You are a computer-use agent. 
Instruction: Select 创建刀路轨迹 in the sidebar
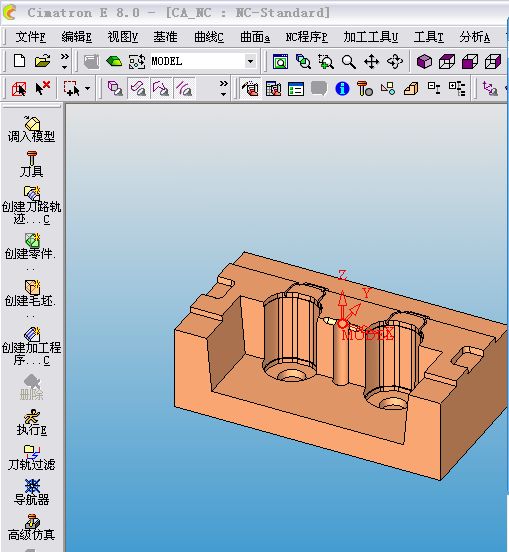[32, 205]
